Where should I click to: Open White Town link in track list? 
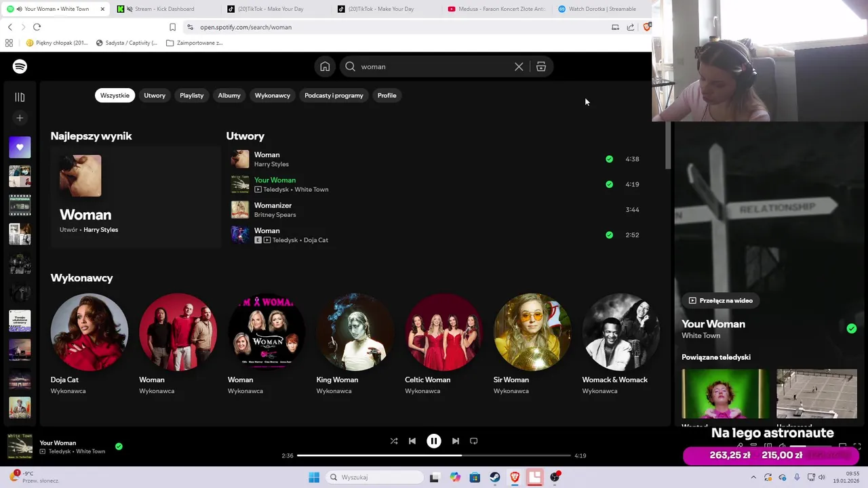pyautogui.click(x=311, y=190)
